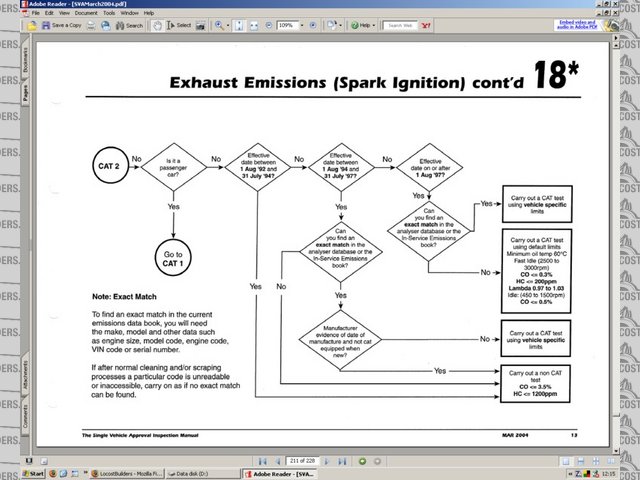The height and width of the screenshot is (480, 640).
Task: Expand the Help dropdown in toolbar
Action: coord(366,24)
